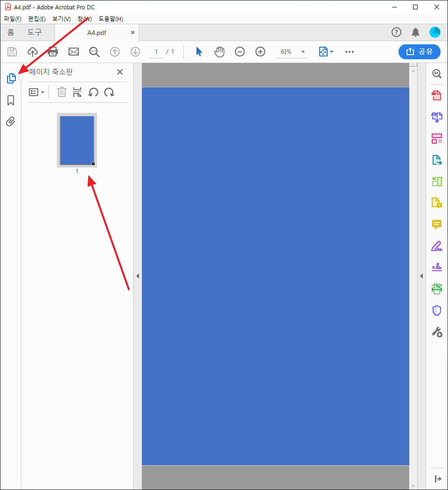Activate the Hand pan tool

pos(219,51)
